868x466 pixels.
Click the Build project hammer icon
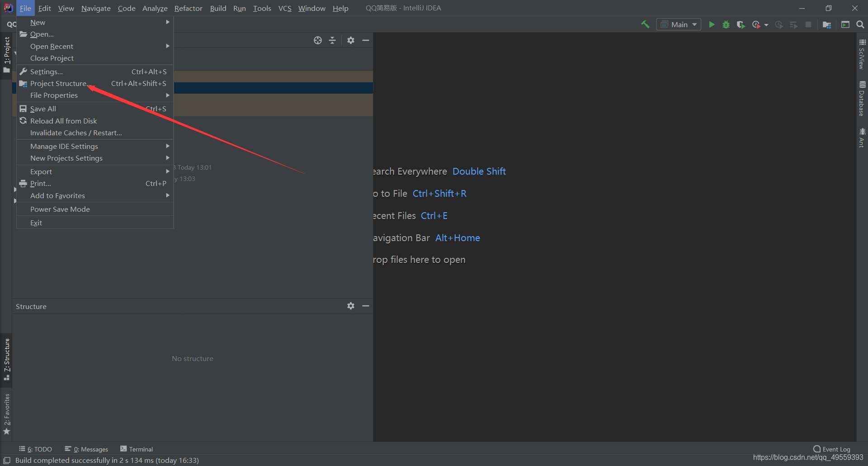click(x=645, y=24)
